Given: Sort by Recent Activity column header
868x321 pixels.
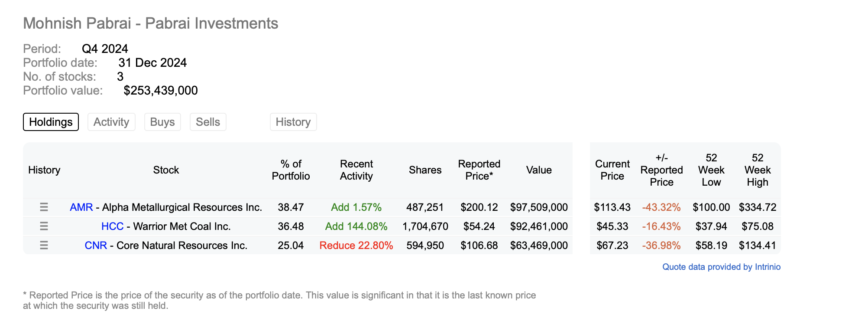Looking at the screenshot, I should coord(356,170).
